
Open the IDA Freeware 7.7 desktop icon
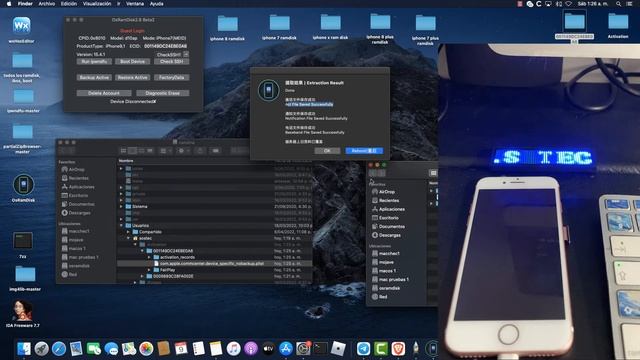(x=22, y=310)
